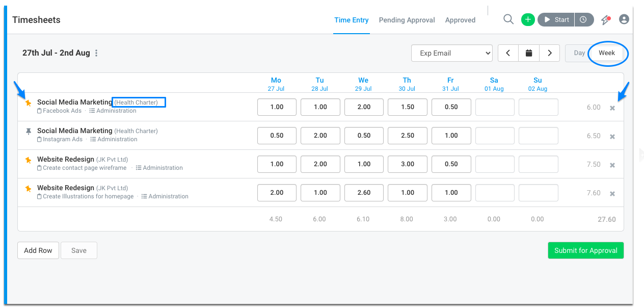Open the user profile avatar icon
644x308 pixels.
click(624, 19)
